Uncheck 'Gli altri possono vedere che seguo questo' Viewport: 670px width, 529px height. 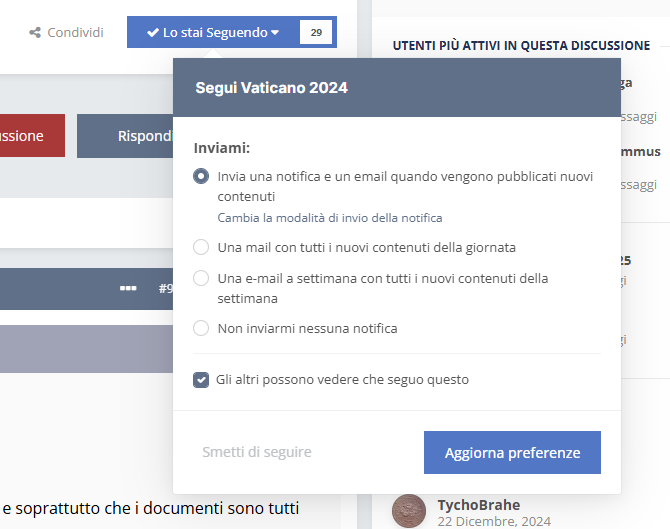pos(201,380)
